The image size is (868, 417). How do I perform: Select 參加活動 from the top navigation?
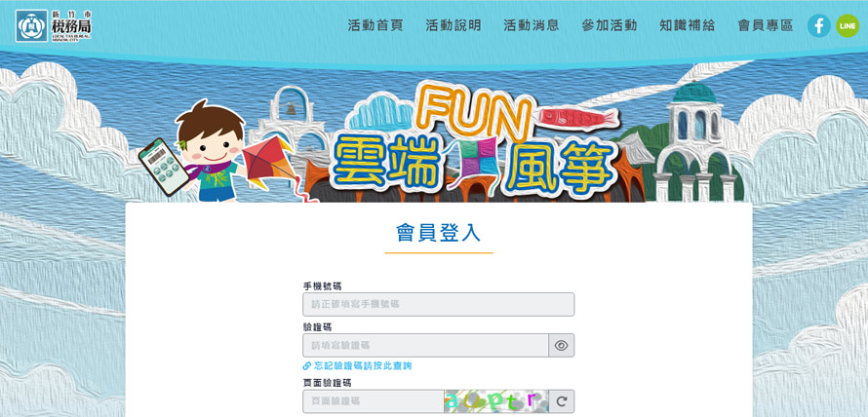tap(610, 25)
